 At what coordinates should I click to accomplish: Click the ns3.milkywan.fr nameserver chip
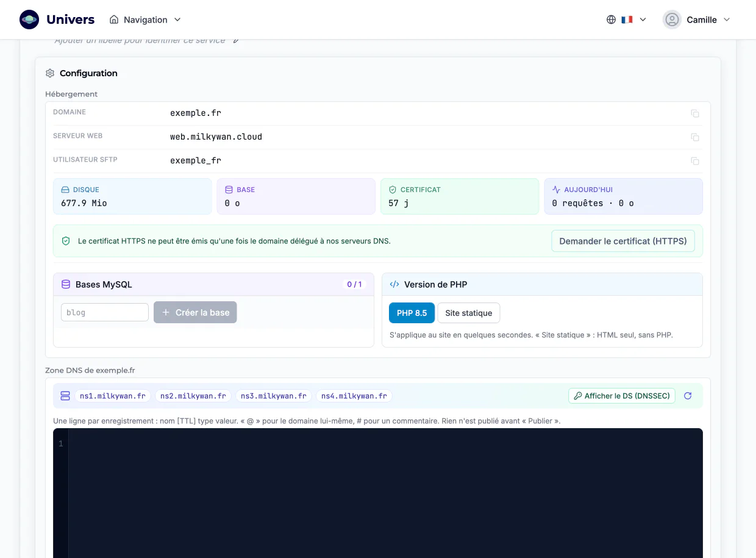coord(274,396)
